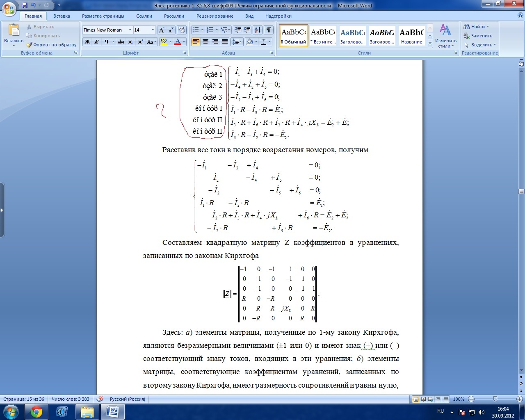Apply superscript with the x² icon
Viewport: 525px width, 420px height.
point(140,42)
